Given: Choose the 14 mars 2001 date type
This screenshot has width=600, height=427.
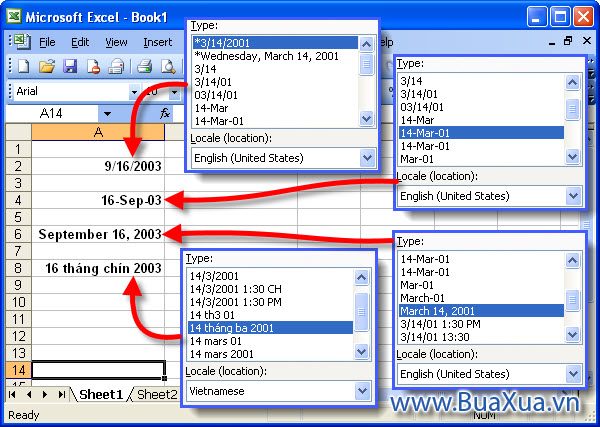Looking at the screenshot, I should tap(270, 354).
